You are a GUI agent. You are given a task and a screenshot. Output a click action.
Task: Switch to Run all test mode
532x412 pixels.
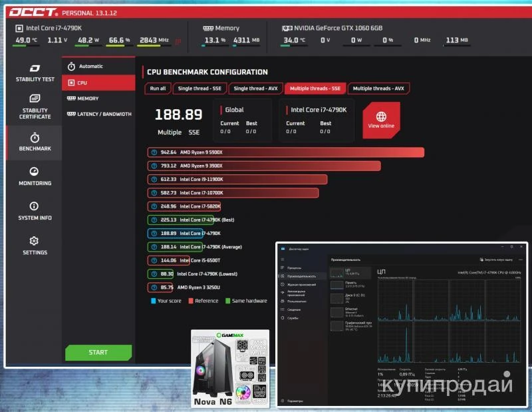[158, 89]
